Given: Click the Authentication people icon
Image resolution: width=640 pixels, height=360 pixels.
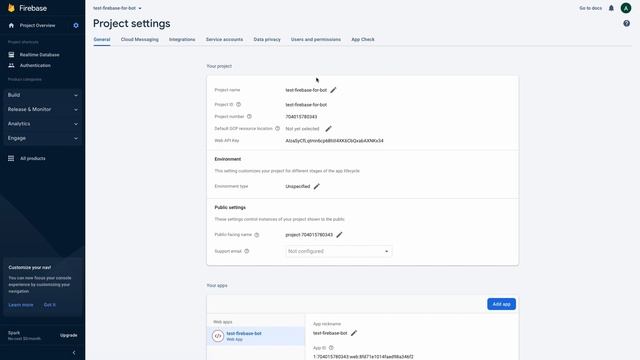Looking at the screenshot, I should [11, 65].
